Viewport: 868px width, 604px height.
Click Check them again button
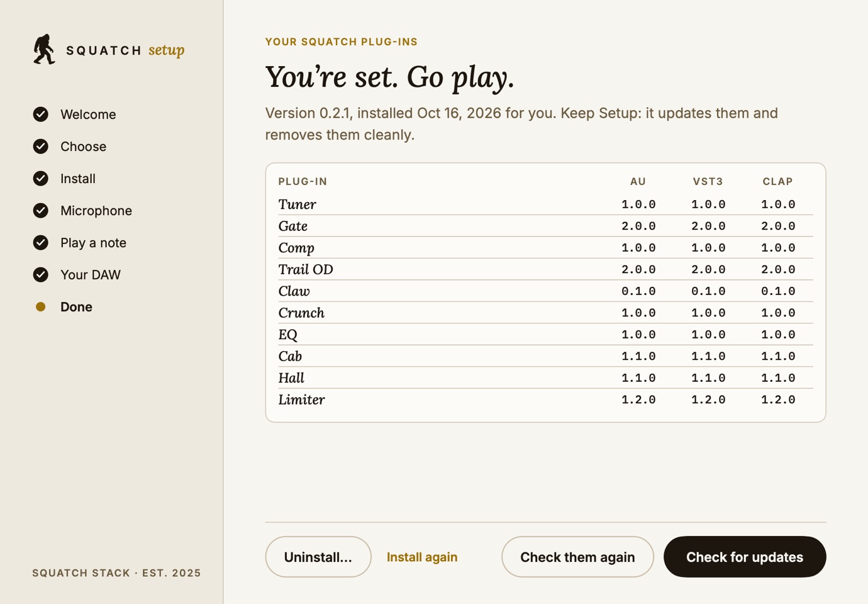coord(577,557)
